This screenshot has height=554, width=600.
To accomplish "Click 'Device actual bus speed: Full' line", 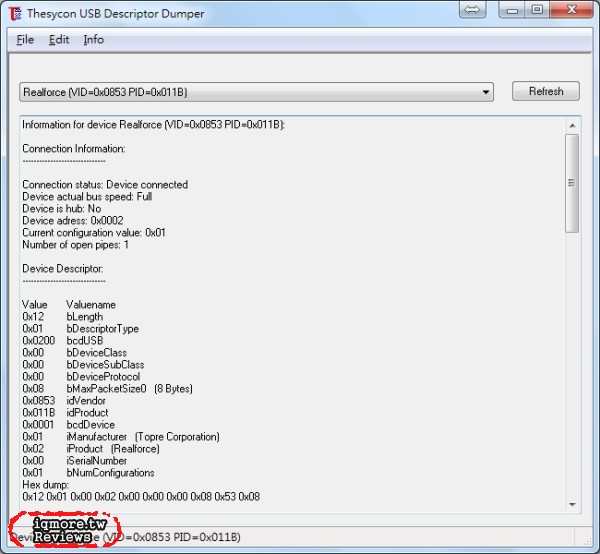I will pyautogui.click(x=87, y=197).
